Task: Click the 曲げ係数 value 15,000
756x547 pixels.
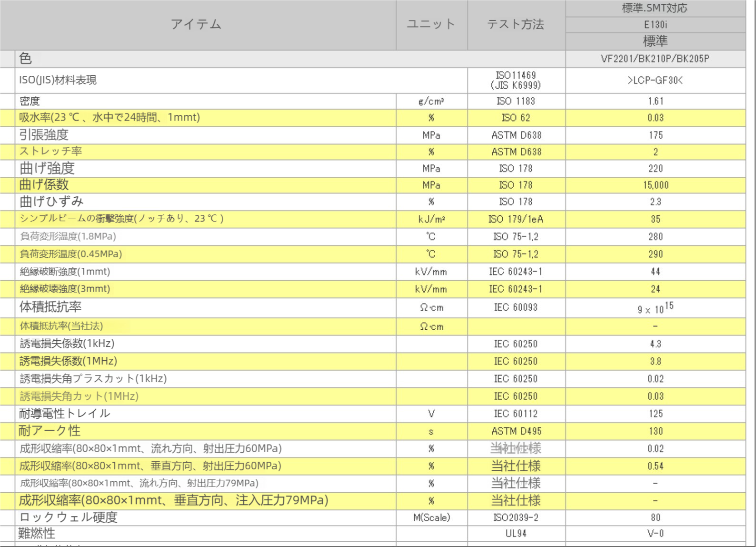Action: [x=656, y=185]
